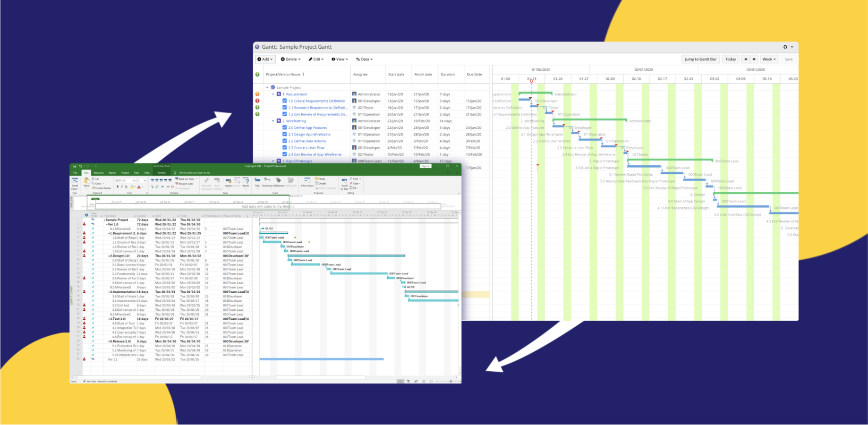This screenshot has height=425, width=868.
Task: Open the Gantt Chart view button in Project
Action: (75, 183)
